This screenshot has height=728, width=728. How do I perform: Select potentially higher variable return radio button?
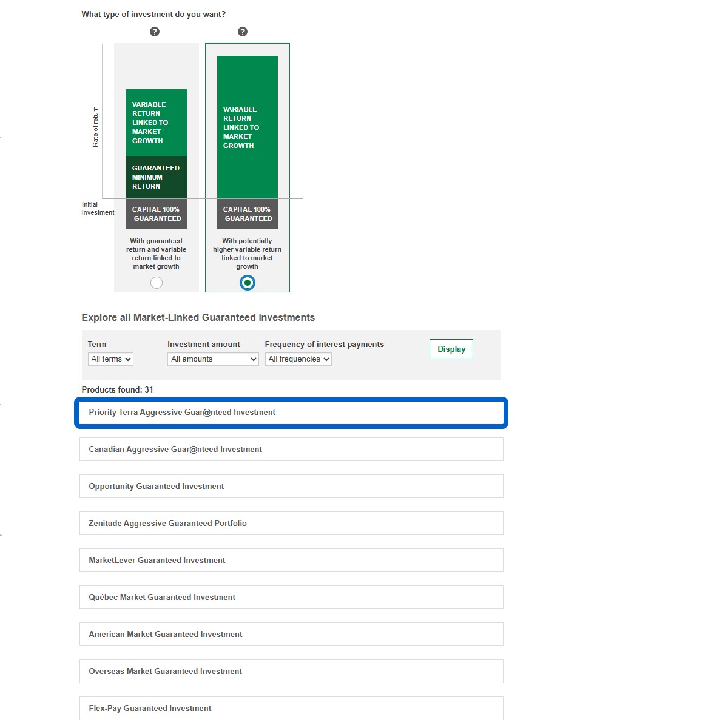click(248, 283)
